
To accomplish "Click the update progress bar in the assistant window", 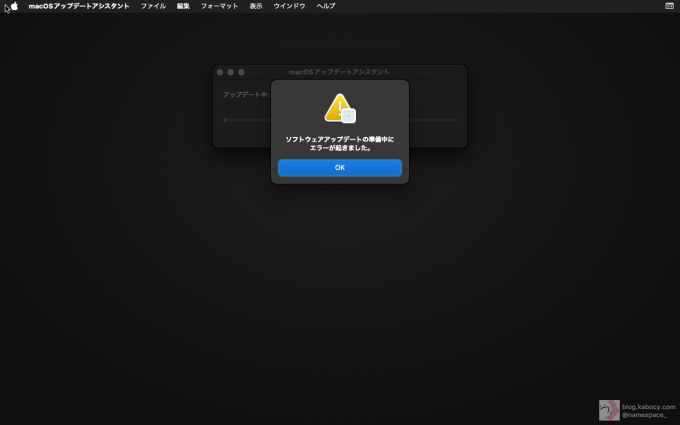I will point(340,120).
